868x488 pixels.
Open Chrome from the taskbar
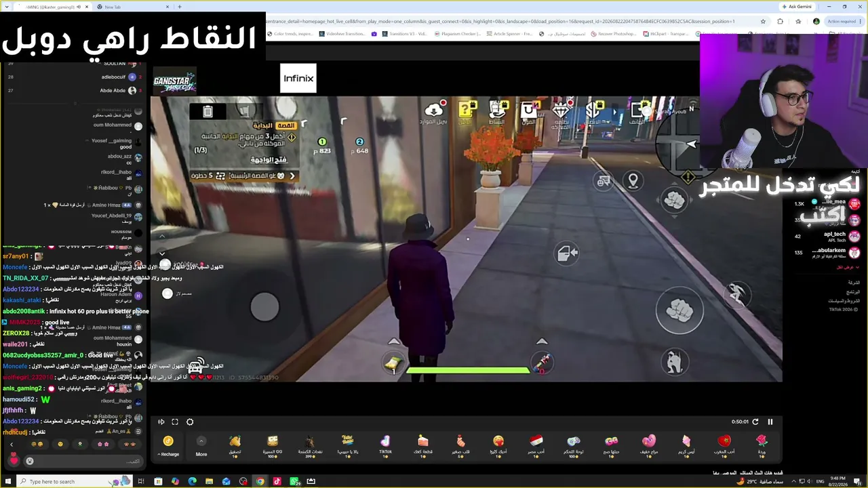pos(260,481)
